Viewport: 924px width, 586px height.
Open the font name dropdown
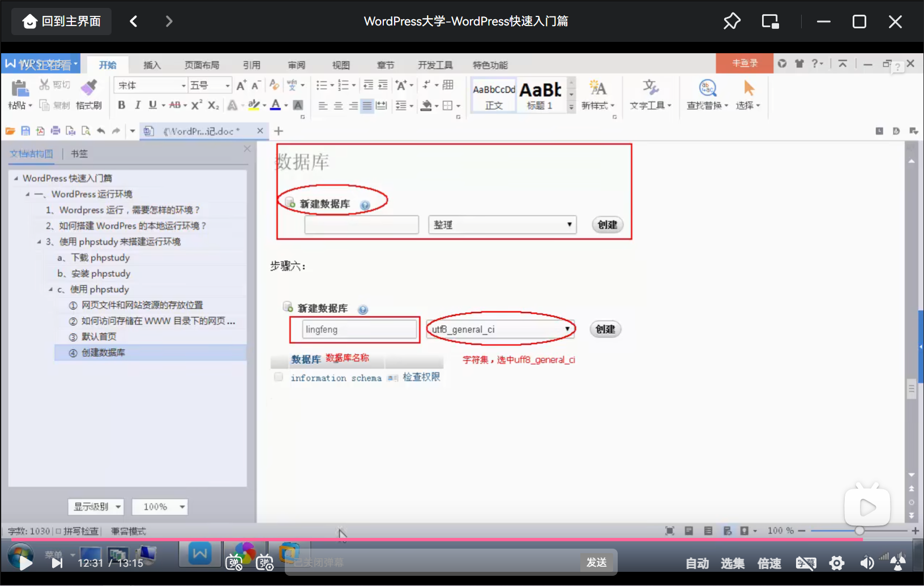(x=183, y=85)
